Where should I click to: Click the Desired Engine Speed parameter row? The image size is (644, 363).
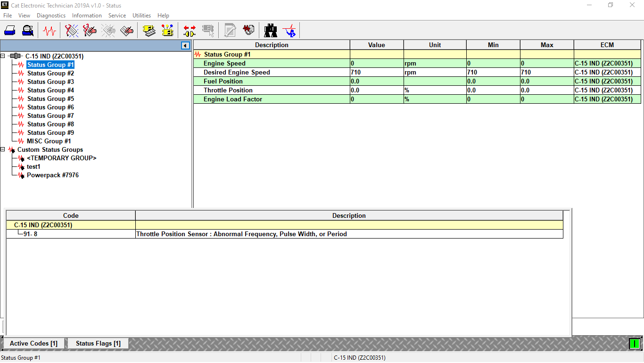click(x=417, y=72)
